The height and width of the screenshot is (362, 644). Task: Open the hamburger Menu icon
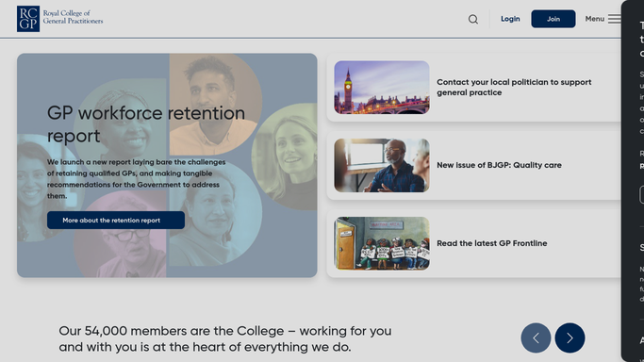(615, 19)
